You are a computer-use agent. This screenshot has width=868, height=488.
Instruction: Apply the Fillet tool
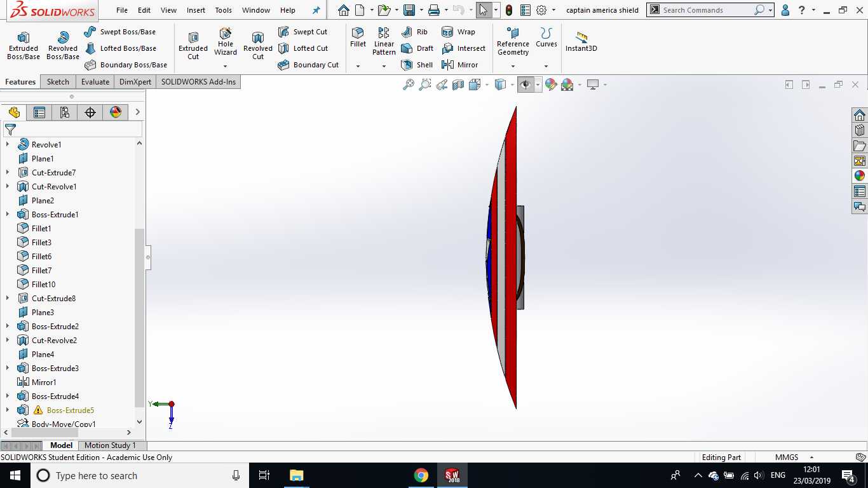click(x=358, y=37)
